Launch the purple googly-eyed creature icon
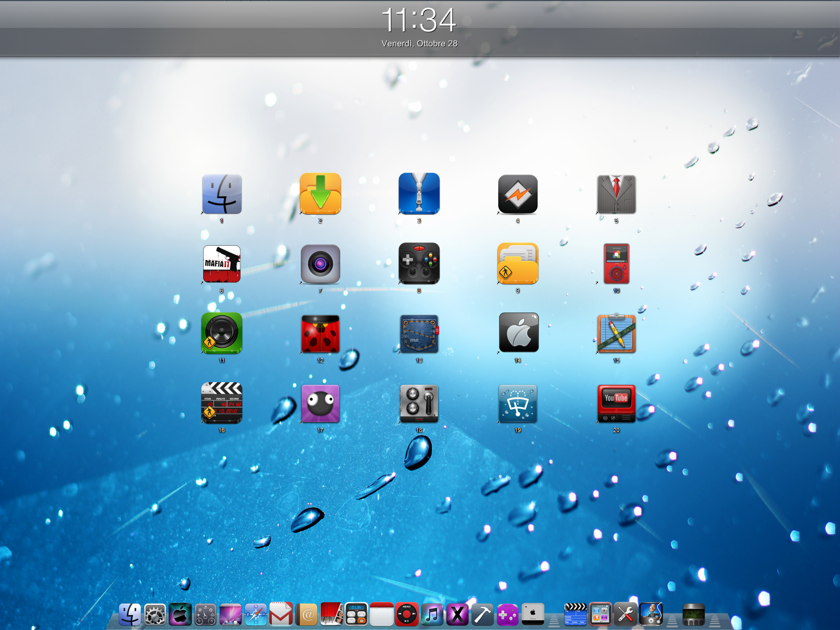Screen dimensions: 840x630 pos(320,403)
